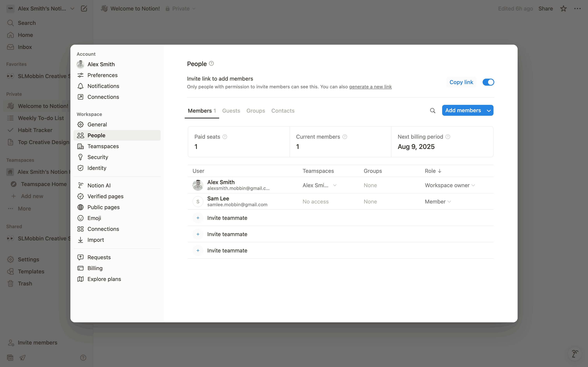The width and height of the screenshot is (588, 367).
Task: Favorite the page with the star icon
Action: (563, 9)
